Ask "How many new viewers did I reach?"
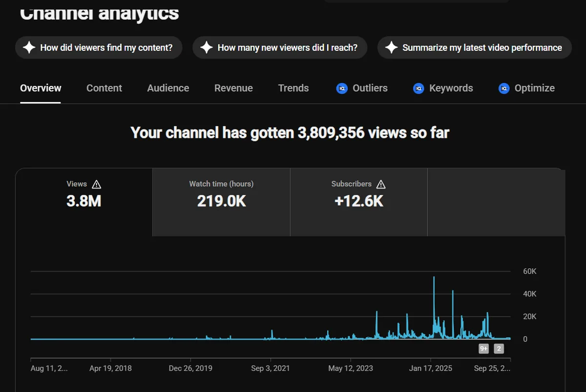The height and width of the screenshot is (392, 586). click(280, 47)
